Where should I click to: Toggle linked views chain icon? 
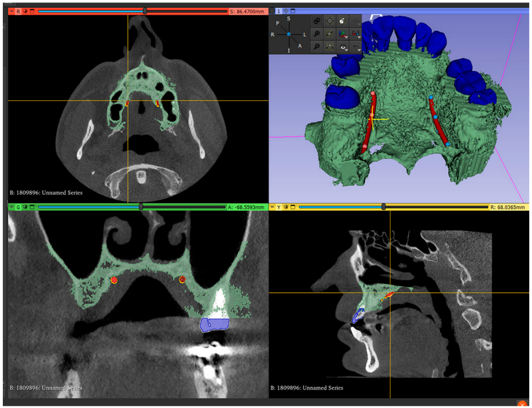click(x=316, y=21)
